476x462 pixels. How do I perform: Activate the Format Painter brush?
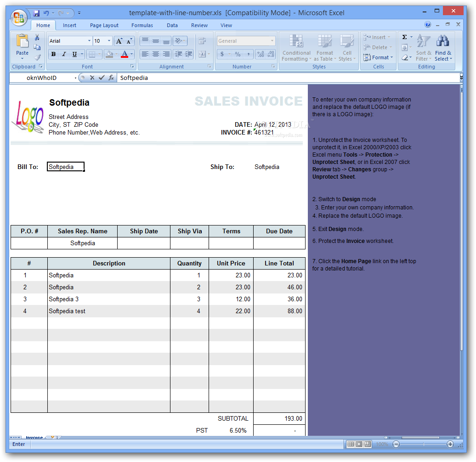click(37, 57)
